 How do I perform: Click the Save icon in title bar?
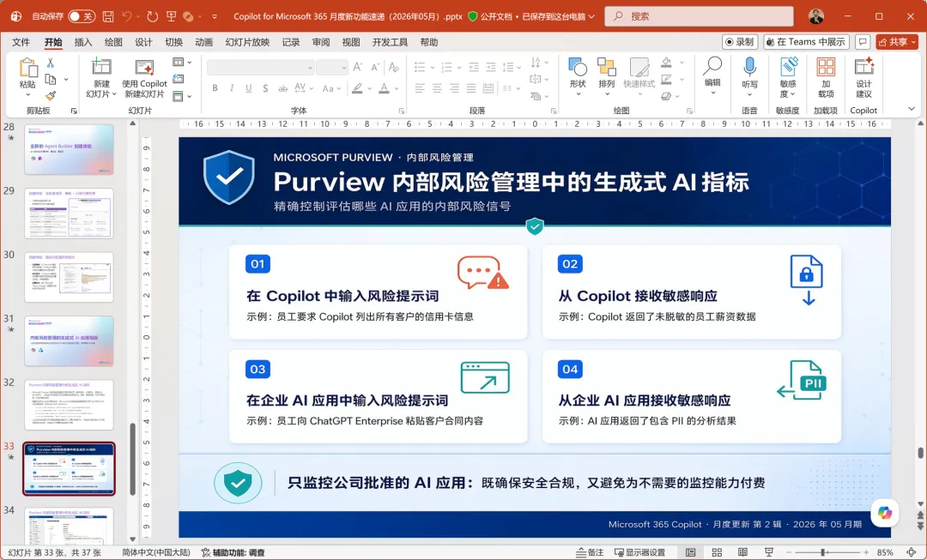[x=108, y=16]
